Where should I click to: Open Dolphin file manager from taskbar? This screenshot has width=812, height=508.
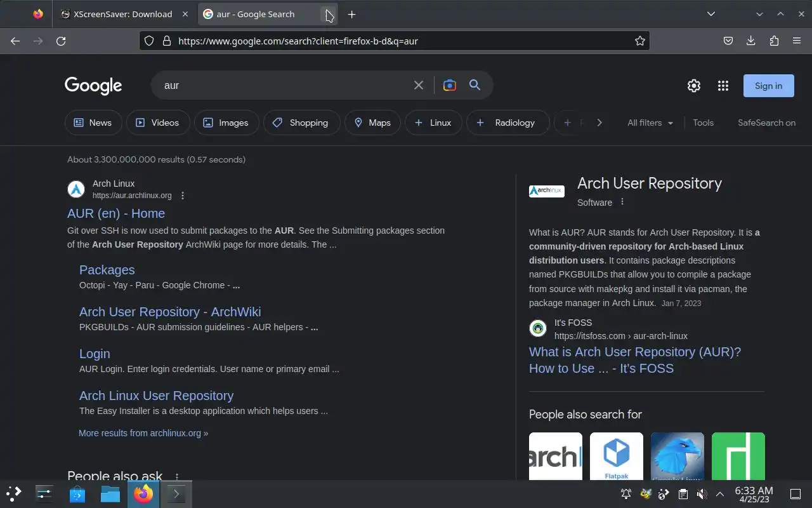pos(110,493)
